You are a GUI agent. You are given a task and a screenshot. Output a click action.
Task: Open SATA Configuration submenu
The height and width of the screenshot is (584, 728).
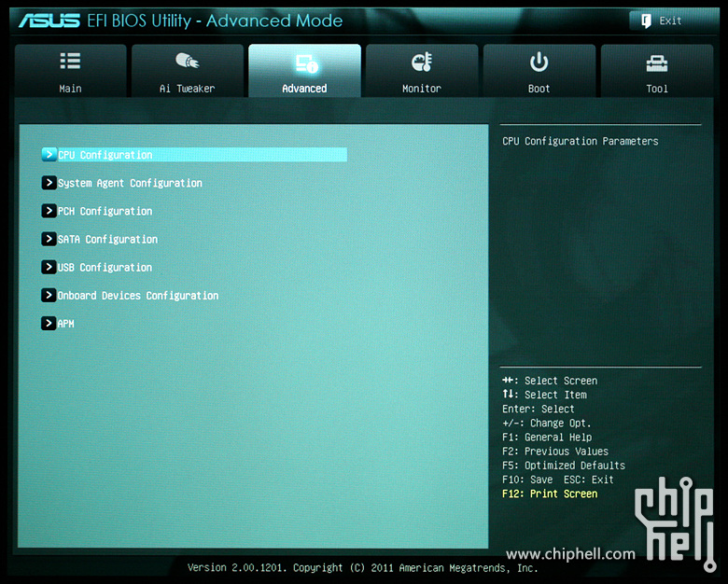click(x=107, y=240)
